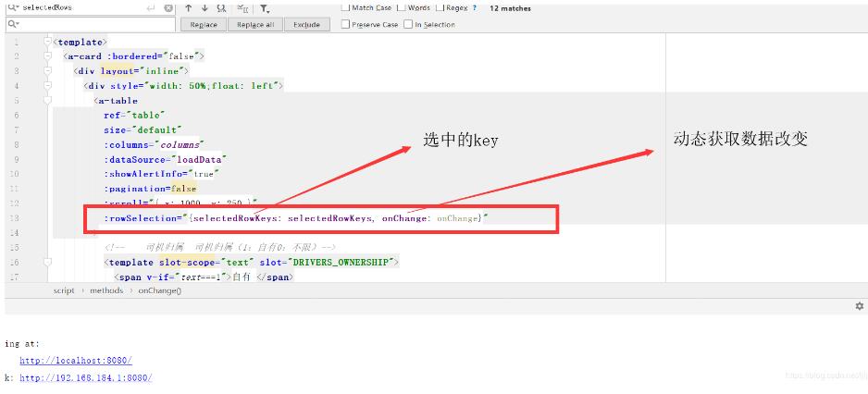This screenshot has height=394, width=868.
Task: Go to next search occurrence arrow
Action: coord(204,8)
